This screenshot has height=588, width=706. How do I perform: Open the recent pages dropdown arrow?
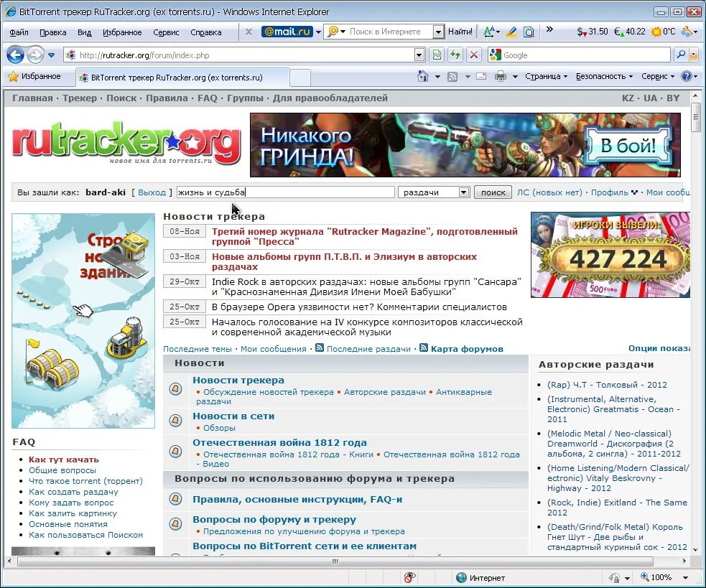[x=51, y=55]
